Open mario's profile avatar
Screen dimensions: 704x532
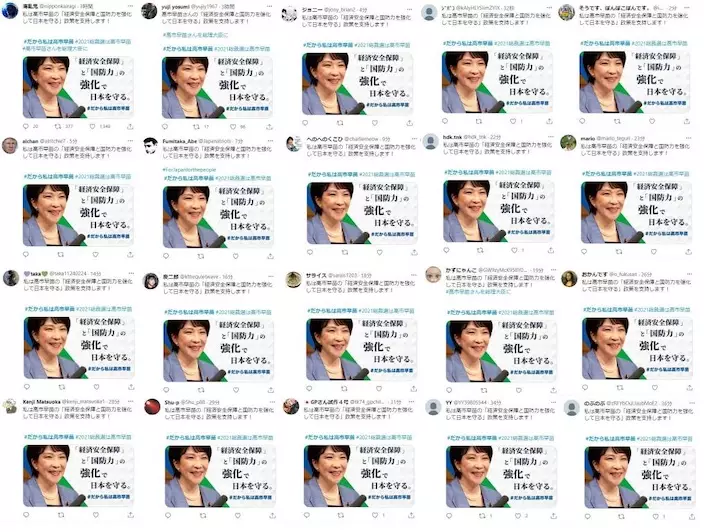(x=568, y=143)
